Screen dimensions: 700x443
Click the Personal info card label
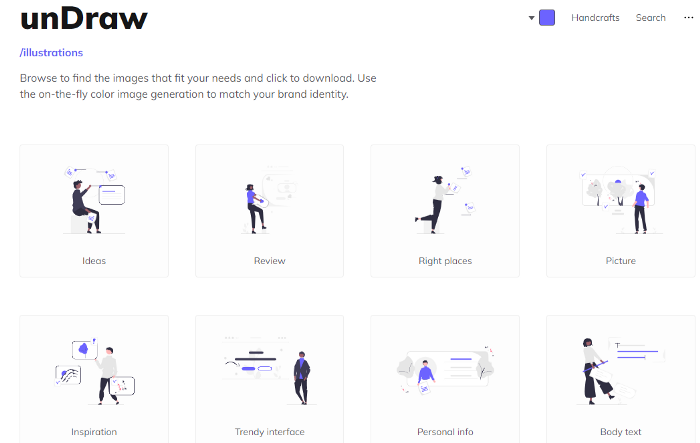pyautogui.click(x=445, y=432)
